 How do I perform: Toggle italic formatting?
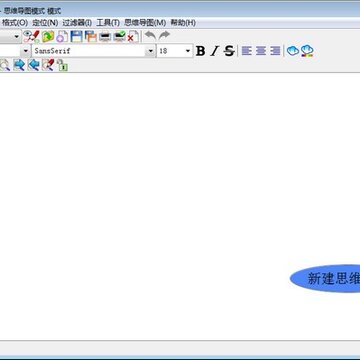pos(215,51)
